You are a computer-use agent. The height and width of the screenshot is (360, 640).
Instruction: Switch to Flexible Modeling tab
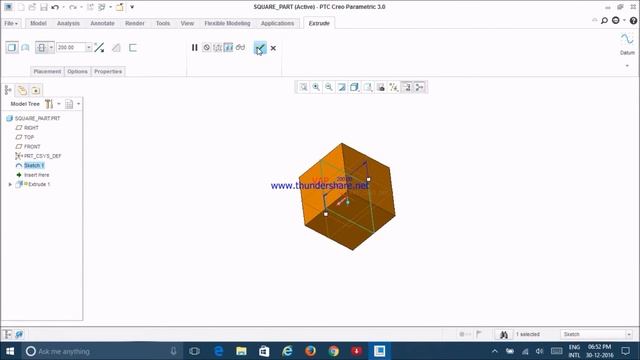[x=227, y=23]
